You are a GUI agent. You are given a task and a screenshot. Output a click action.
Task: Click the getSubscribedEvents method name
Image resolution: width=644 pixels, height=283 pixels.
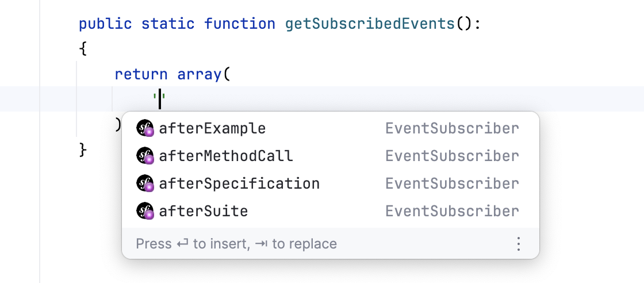coord(370,24)
